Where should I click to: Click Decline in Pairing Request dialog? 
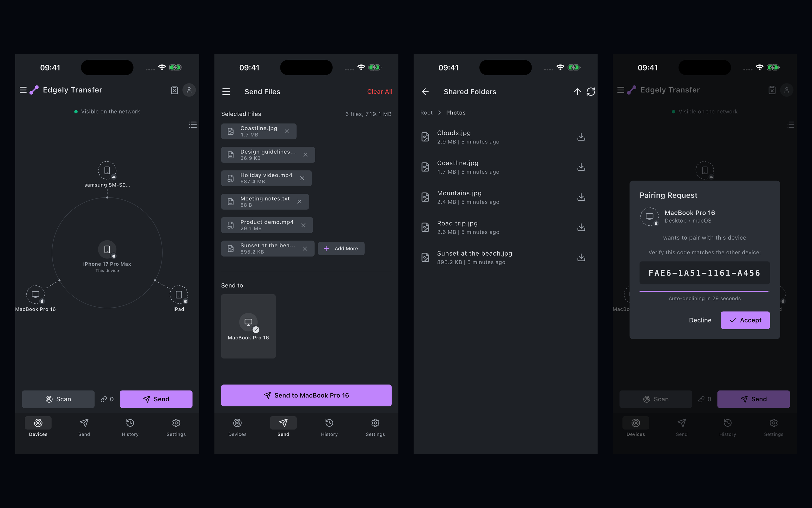[700, 320]
